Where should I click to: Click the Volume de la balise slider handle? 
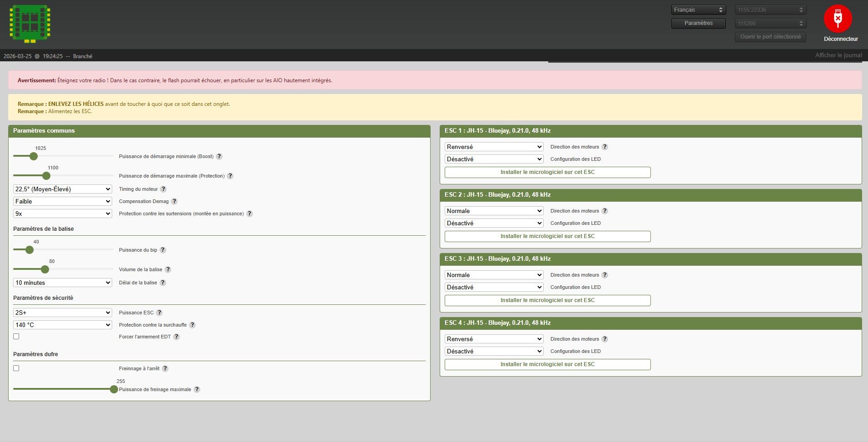(x=45, y=269)
